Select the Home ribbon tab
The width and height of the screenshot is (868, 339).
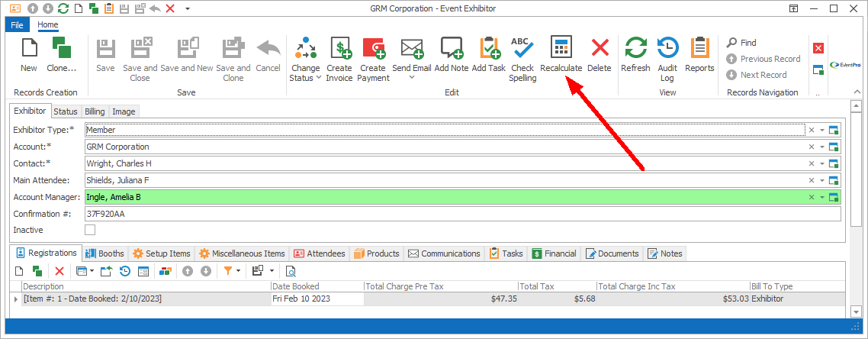[47, 25]
